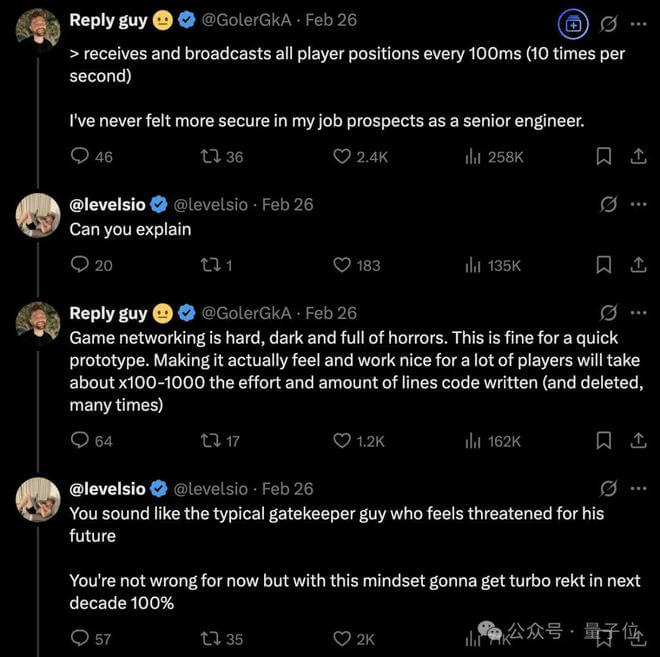This screenshot has height=657, width=660.
Task: Click the circled add-to-list icon at top
Action: pyautogui.click(x=573, y=25)
